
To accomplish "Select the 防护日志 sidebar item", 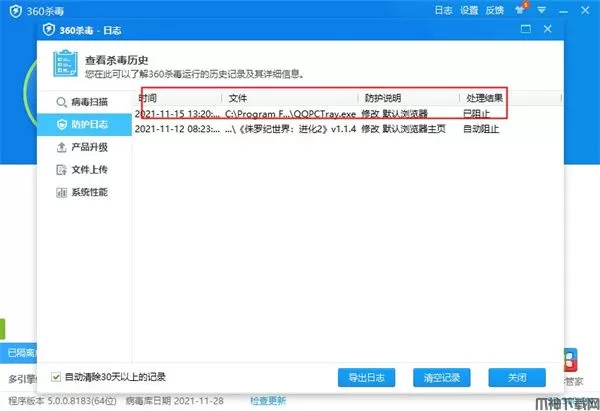I will (x=85, y=124).
